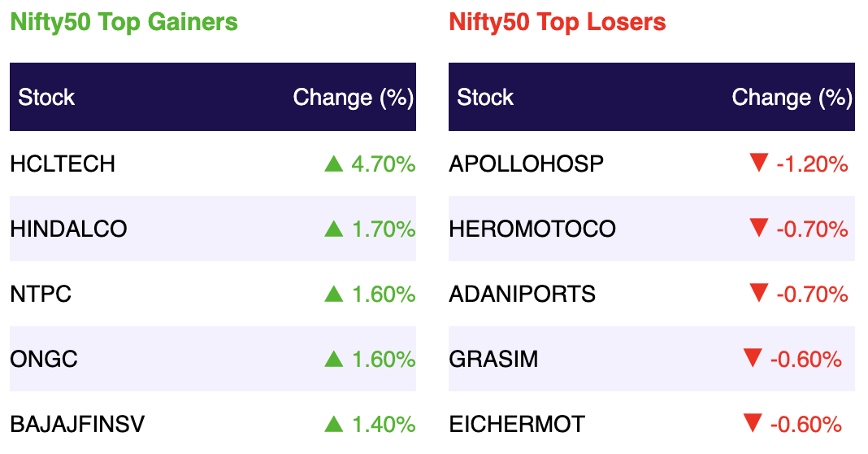Click red down arrow beside APOLLOHOSP
The image size is (868, 454).
(x=758, y=163)
